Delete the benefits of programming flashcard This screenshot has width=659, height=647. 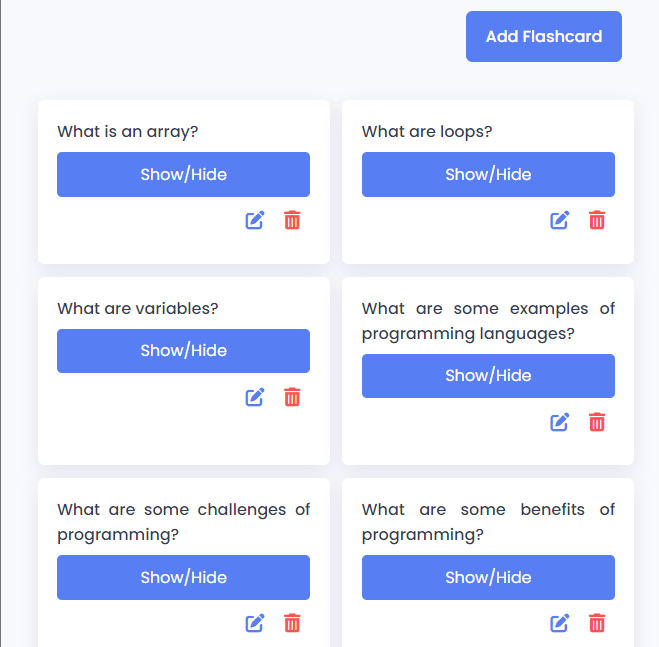pos(597,623)
